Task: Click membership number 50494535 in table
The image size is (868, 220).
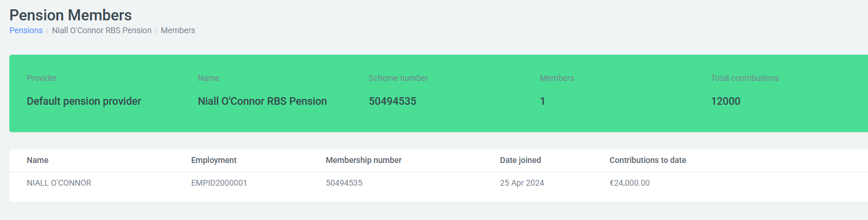Action: (344, 183)
